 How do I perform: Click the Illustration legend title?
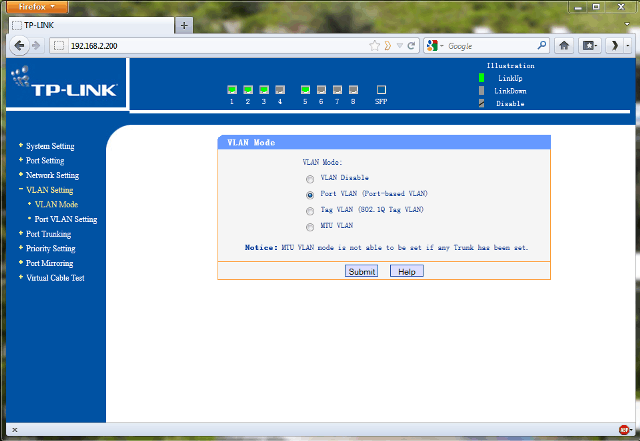[510, 66]
